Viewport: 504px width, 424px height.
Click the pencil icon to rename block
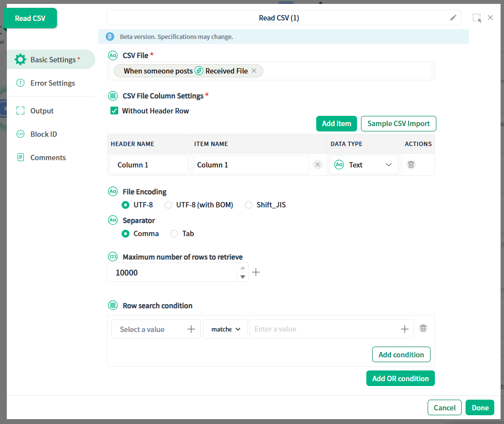click(x=453, y=18)
